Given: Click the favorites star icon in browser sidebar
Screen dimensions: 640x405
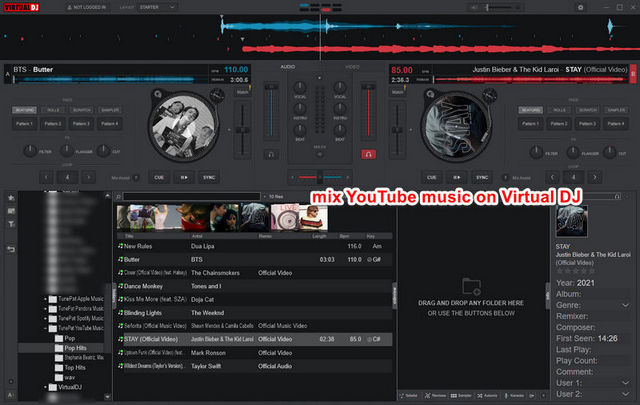Looking at the screenshot, I should pos(11,198).
